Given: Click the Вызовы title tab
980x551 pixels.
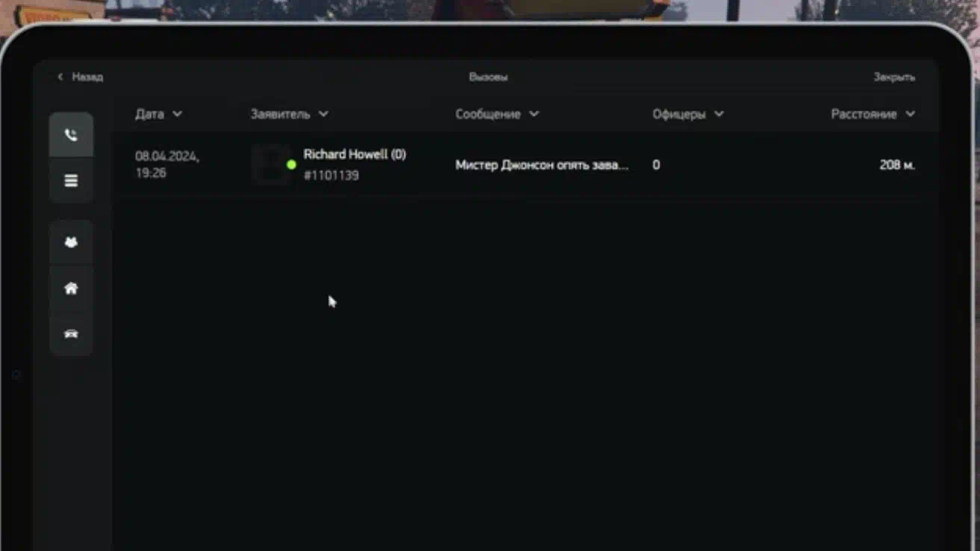Looking at the screenshot, I should (488, 77).
